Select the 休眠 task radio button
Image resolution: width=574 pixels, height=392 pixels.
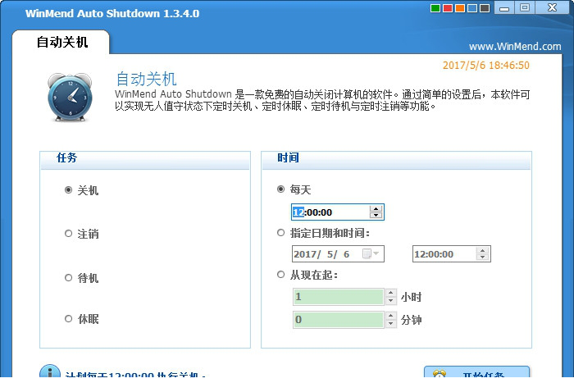(68, 319)
